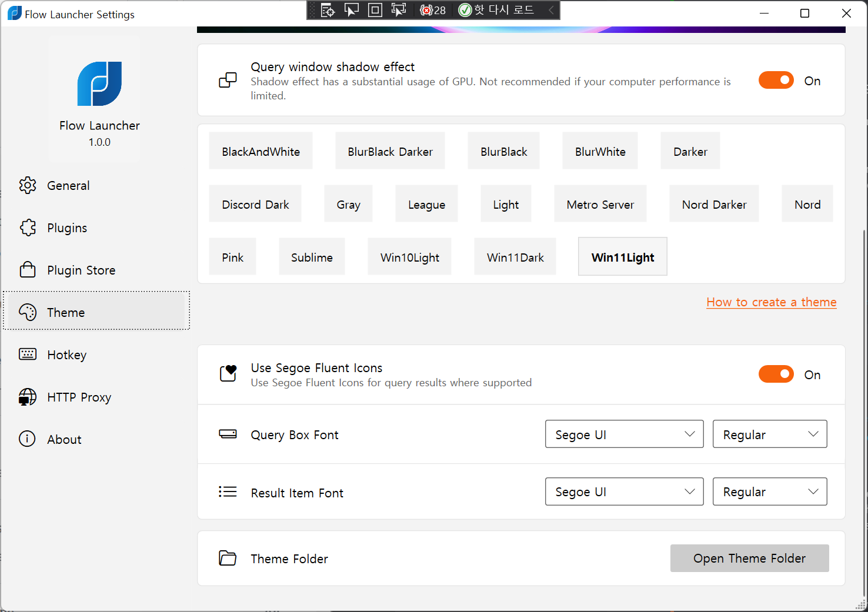Click the About info icon
This screenshot has width=868, height=612.
tap(27, 439)
